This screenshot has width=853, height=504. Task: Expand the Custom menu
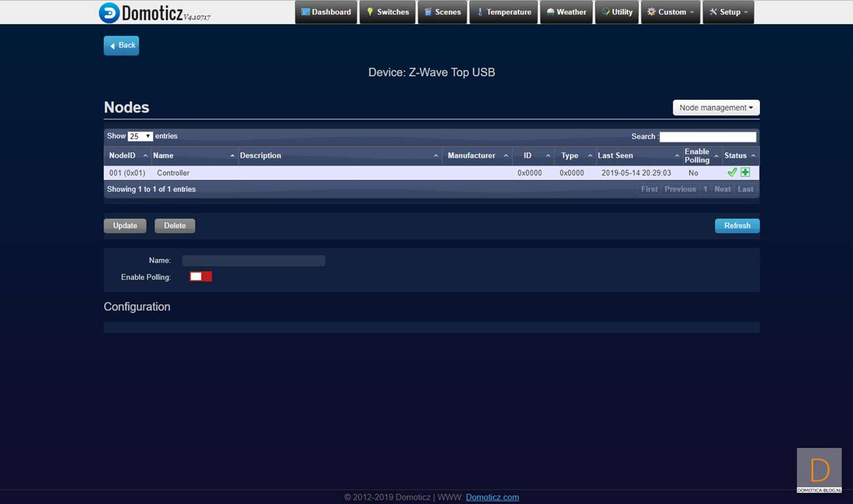click(x=670, y=12)
